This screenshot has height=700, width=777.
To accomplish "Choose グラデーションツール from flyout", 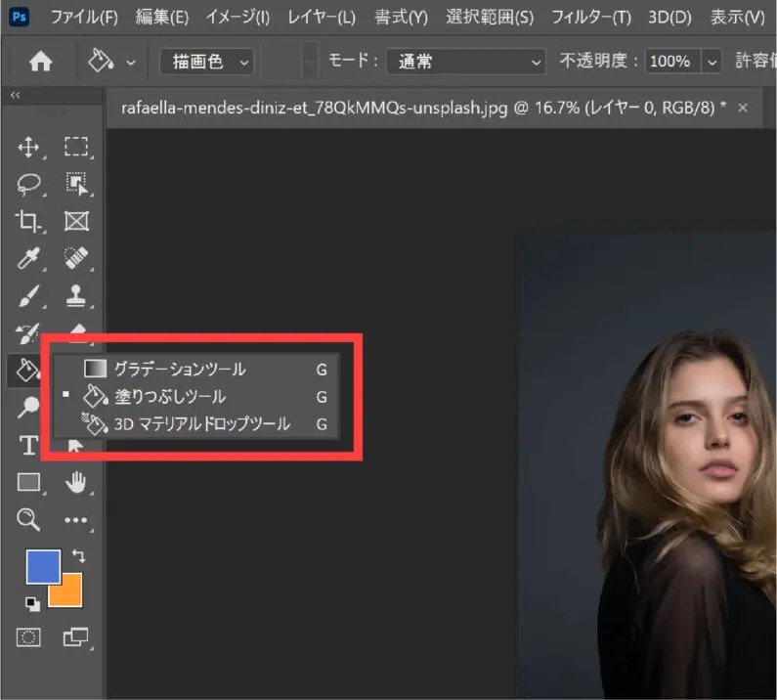I will pos(196,369).
